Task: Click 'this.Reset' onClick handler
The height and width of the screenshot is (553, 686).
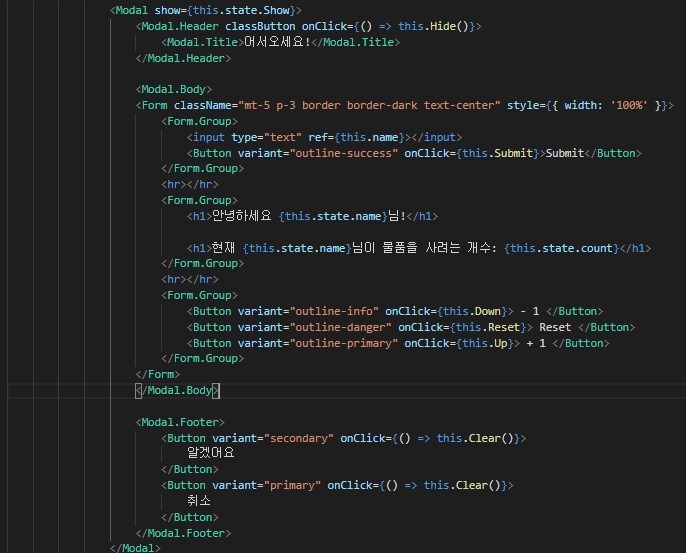Action: click(488, 328)
